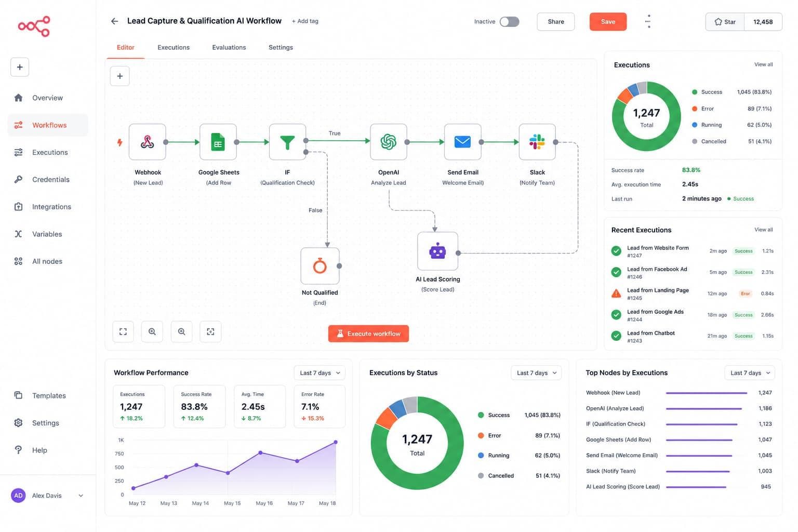This screenshot has width=798, height=532.
Task: Click the Variables sidebar icon
Action: (x=18, y=234)
